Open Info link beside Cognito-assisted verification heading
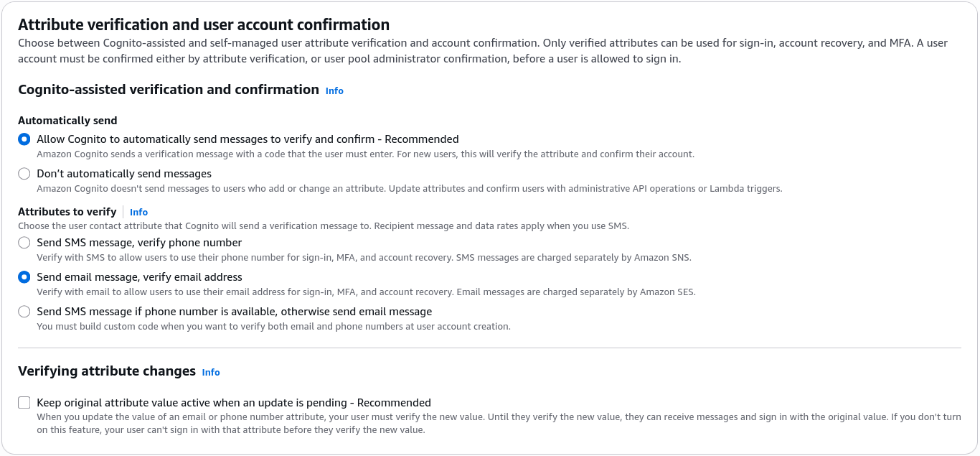Image resolution: width=980 pixels, height=456 pixels. [334, 91]
